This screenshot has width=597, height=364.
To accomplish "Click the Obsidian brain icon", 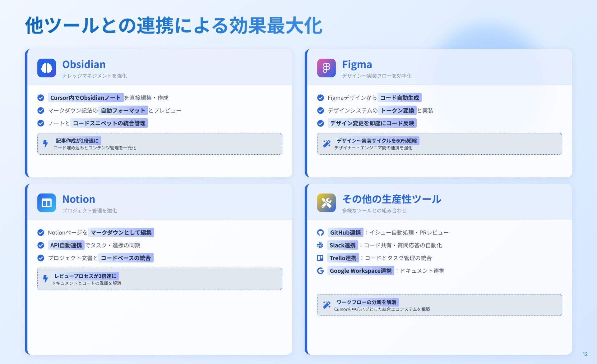I will [x=47, y=68].
